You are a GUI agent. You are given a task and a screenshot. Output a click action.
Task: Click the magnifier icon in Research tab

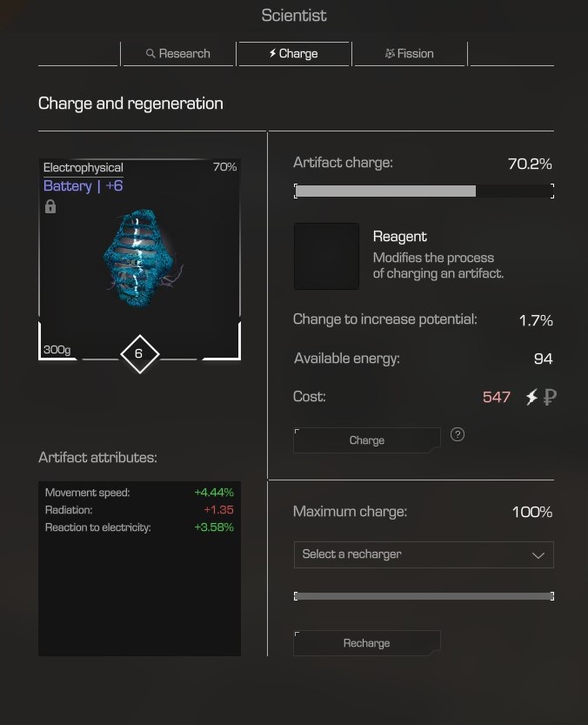150,54
